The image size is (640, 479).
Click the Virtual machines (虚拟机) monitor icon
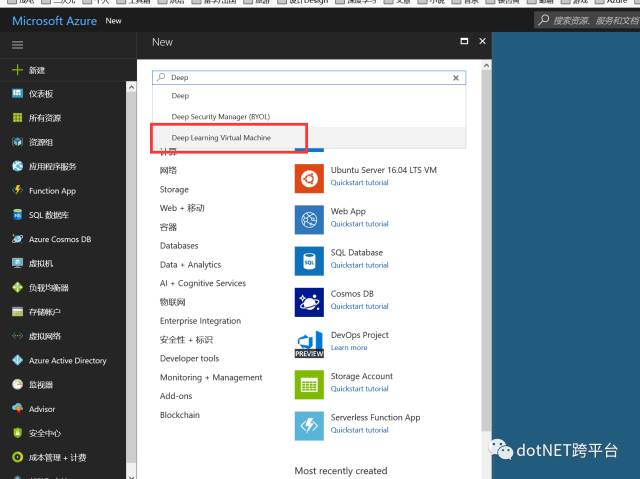click(17, 263)
